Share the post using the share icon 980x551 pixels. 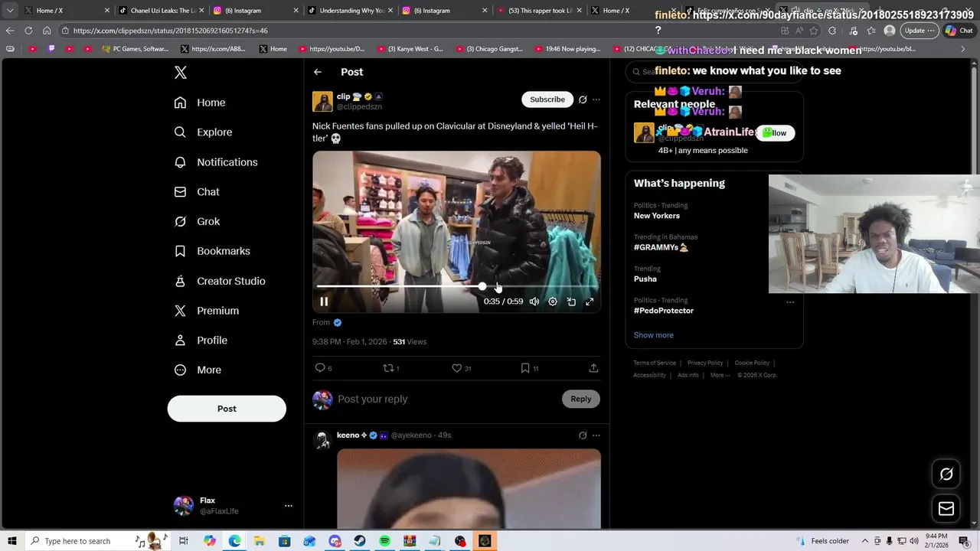click(x=593, y=368)
